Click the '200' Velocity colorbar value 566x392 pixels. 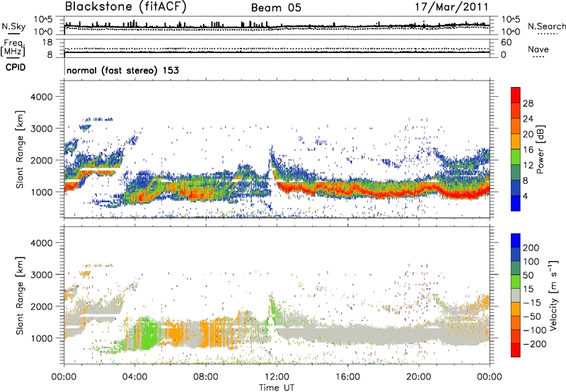(x=531, y=248)
